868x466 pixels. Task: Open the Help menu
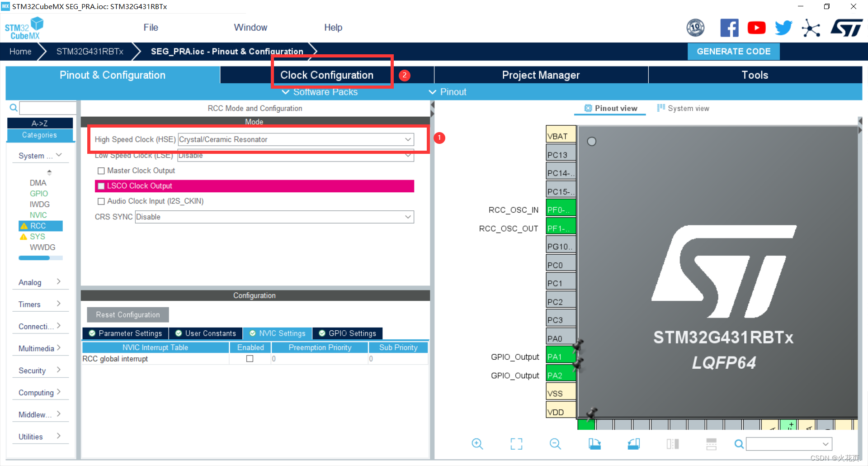click(x=333, y=28)
